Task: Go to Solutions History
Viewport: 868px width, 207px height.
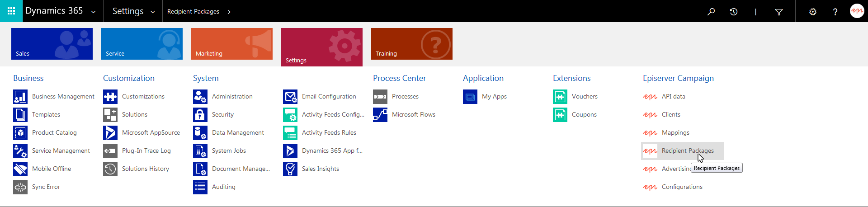Action: point(145,169)
